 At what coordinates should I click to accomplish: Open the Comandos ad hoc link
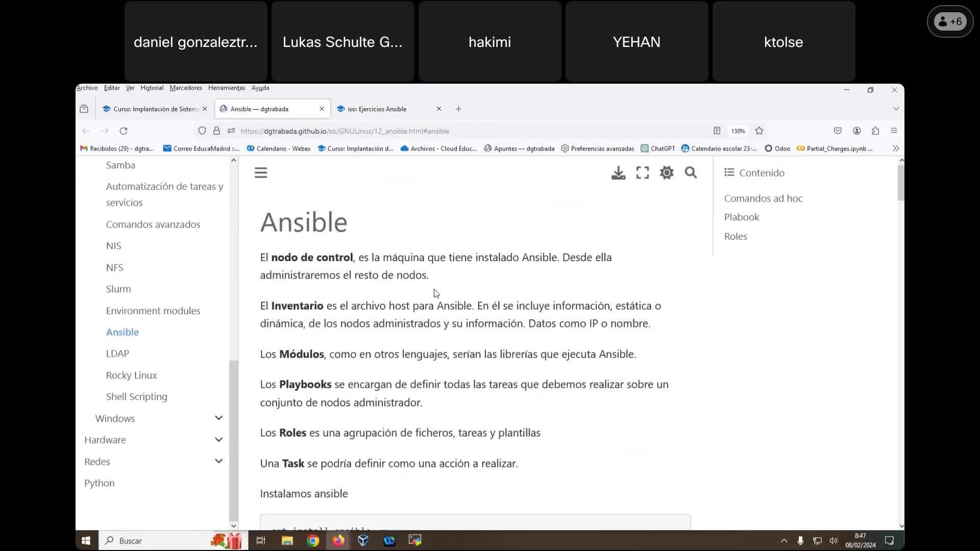coord(763,198)
